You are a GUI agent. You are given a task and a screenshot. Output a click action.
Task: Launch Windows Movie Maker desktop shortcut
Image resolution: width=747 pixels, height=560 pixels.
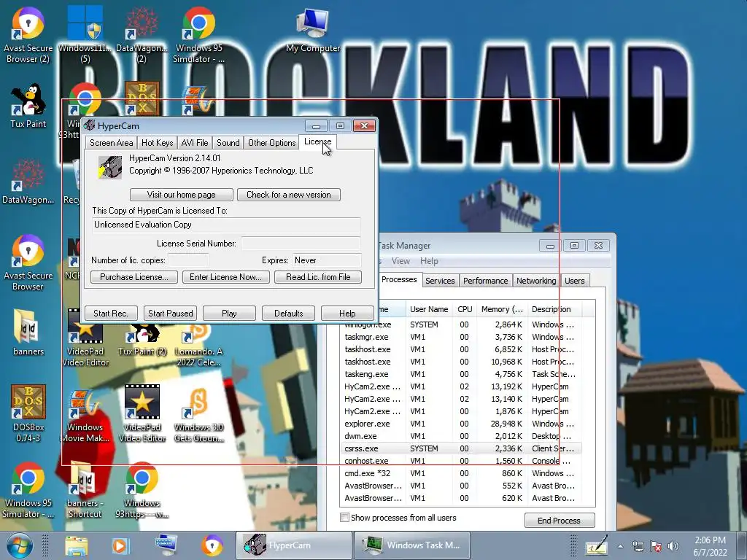(85, 413)
